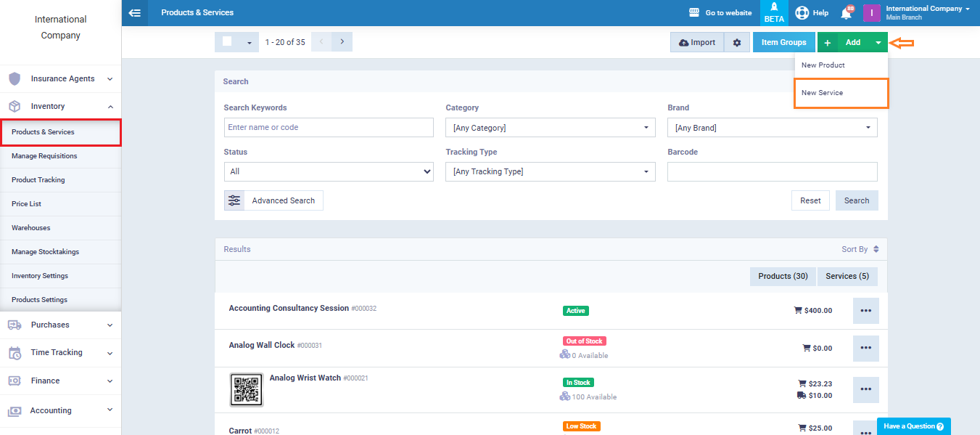Viewport: 980px width, 435px height.
Task: Click the Search Keywords input field
Action: coord(329,128)
